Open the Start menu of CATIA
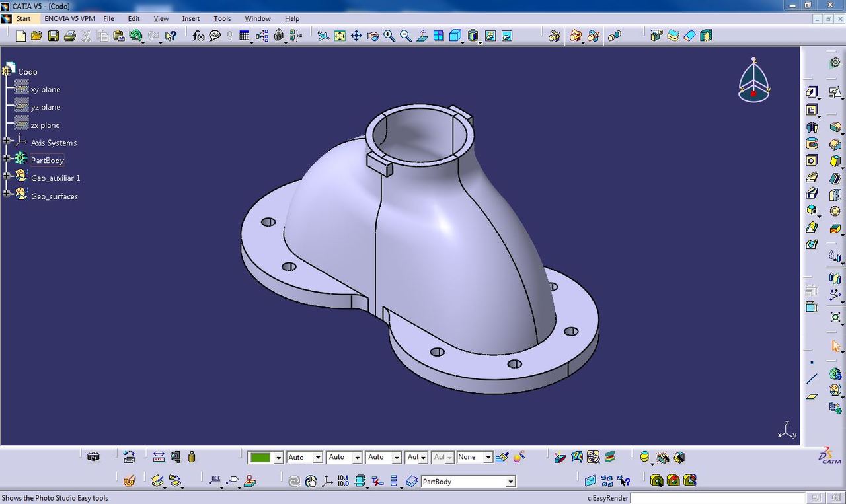Screen dimensions: 846x504 point(23,18)
